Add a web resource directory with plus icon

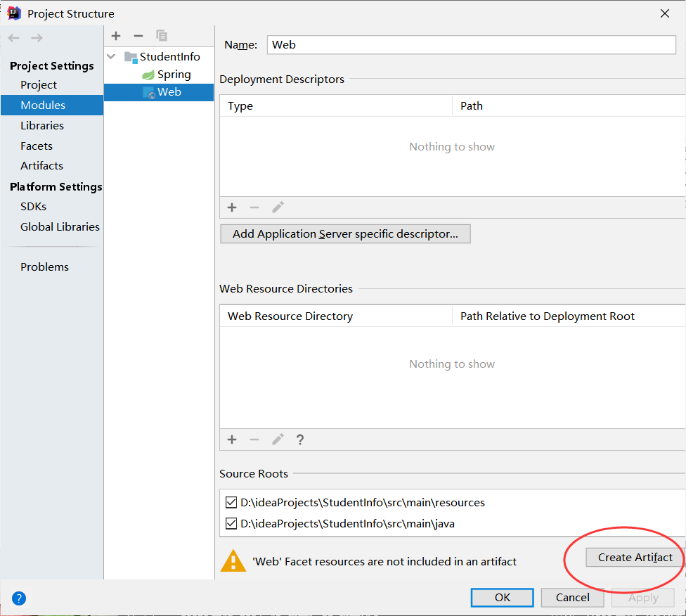click(232, 439)
